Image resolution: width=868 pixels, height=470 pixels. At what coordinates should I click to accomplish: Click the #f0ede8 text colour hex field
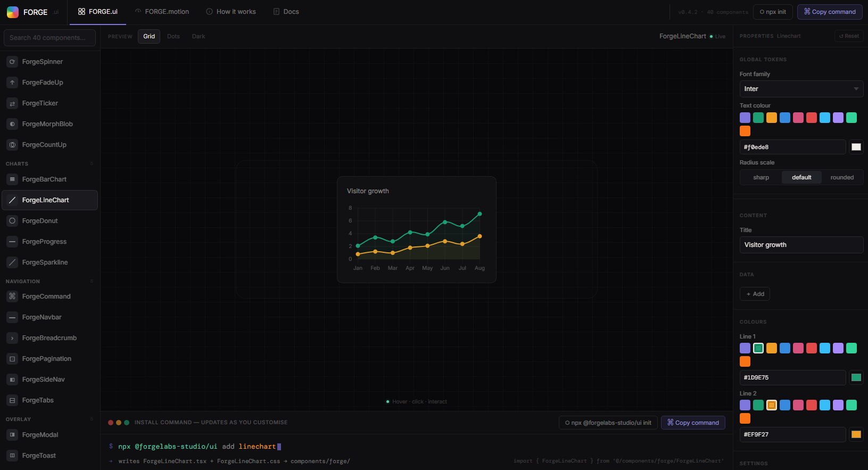[x=793, y=147]
